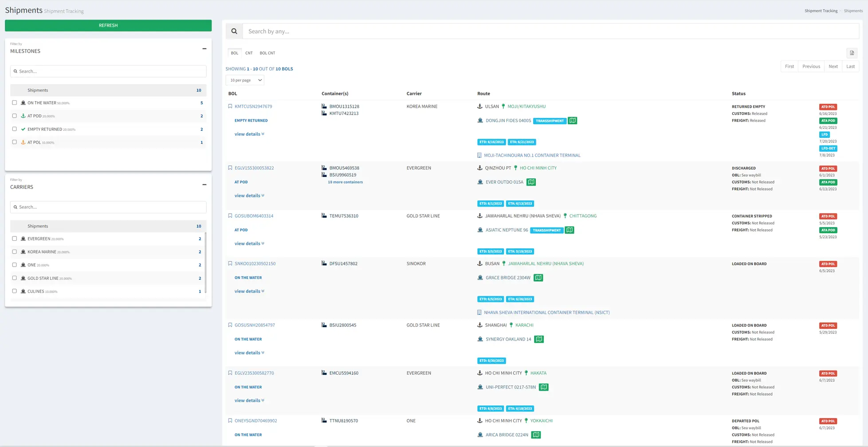
Task: Click anchor icon beside ULSAN port
Action: coord(479,106)
